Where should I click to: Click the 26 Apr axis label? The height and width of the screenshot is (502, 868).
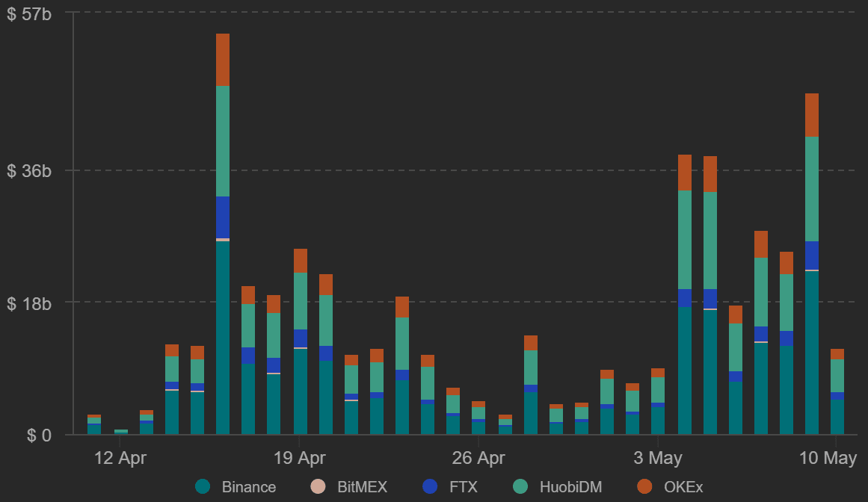(478, 459)
